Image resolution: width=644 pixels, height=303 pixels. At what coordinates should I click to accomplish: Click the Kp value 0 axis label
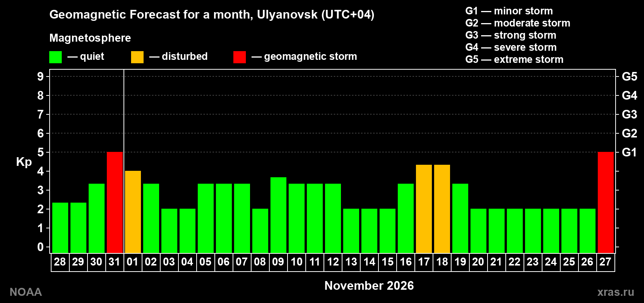coord(41,247)
